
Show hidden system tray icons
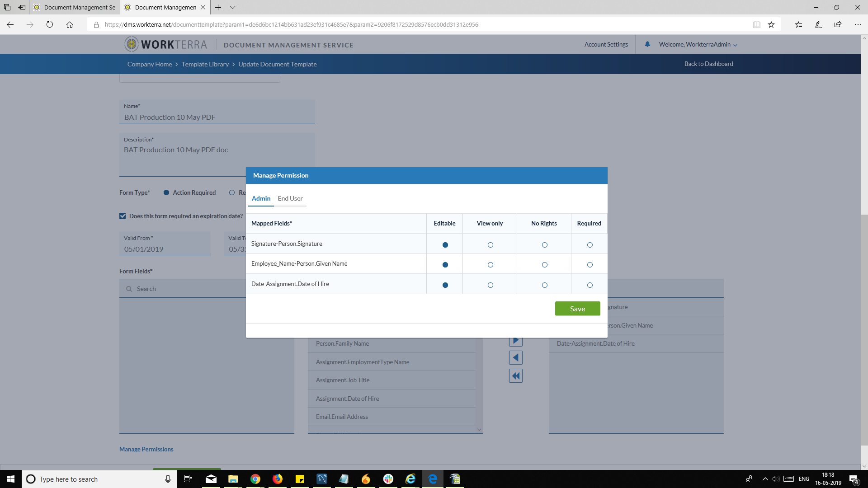point(765,479)
